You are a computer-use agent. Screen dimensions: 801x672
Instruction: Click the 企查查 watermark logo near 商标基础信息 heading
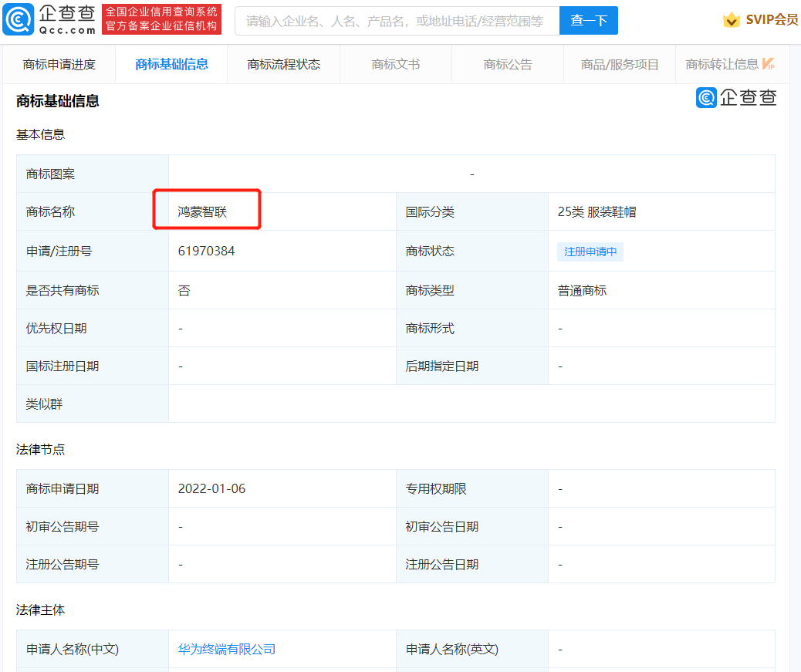[x=735, y=98]
